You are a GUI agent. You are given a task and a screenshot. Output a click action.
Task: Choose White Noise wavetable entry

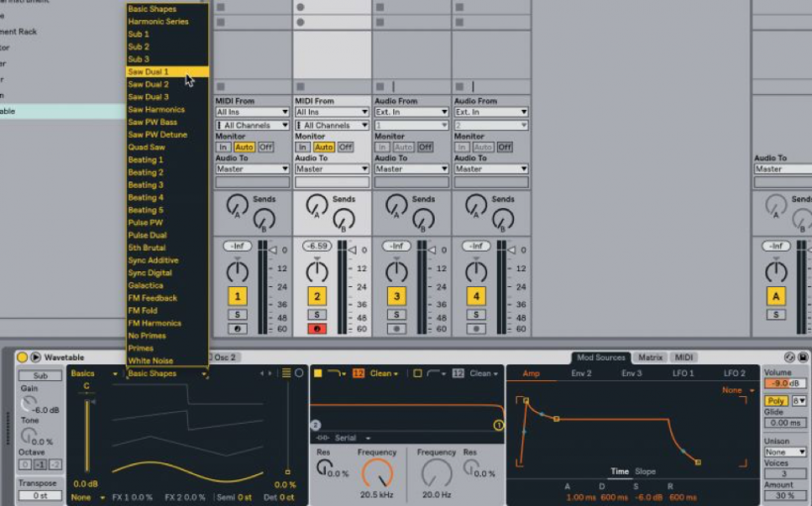click(x=167, y=361)
